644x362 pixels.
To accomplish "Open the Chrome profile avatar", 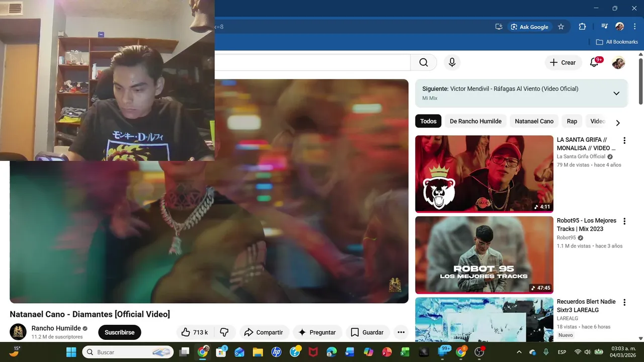I will point(620,27).
